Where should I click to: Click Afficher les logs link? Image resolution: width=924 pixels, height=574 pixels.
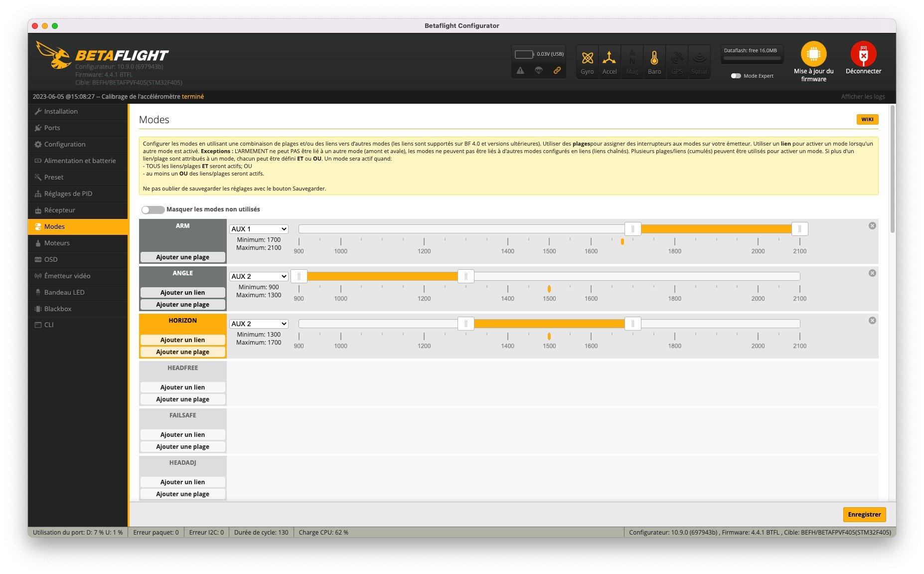pyautogui.click(x=863, y=97)
